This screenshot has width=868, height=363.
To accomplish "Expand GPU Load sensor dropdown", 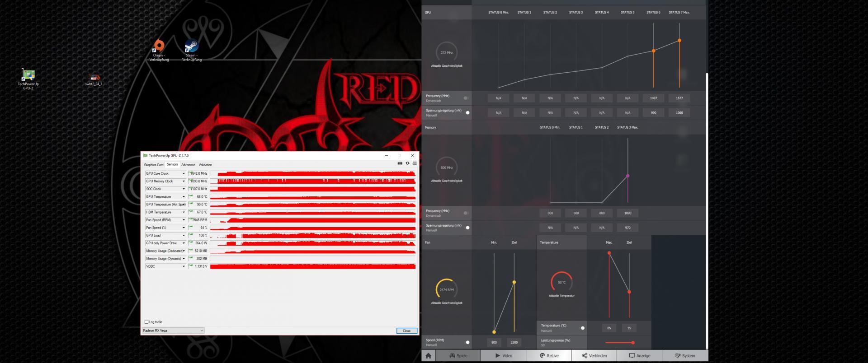I will [x=184, y=235].
